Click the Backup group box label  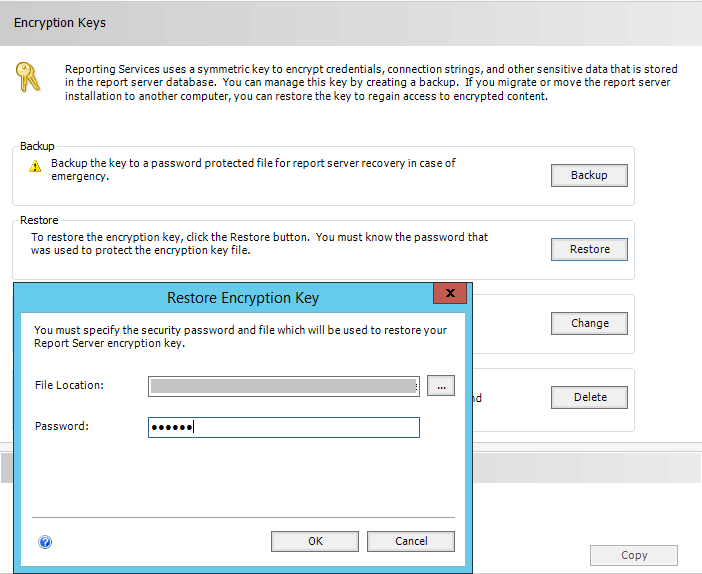click(37, 146)
